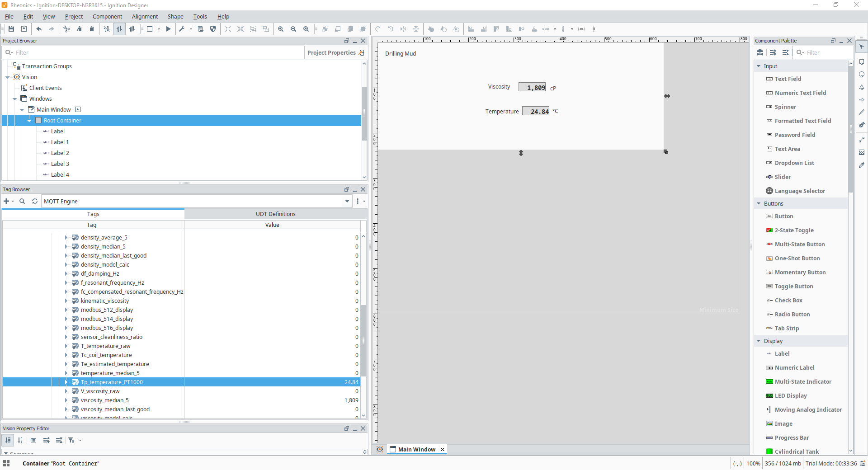Select Label 3 in Project Browser tree
The height and width of the screenshot is (470, 868).
coord(60,164)
